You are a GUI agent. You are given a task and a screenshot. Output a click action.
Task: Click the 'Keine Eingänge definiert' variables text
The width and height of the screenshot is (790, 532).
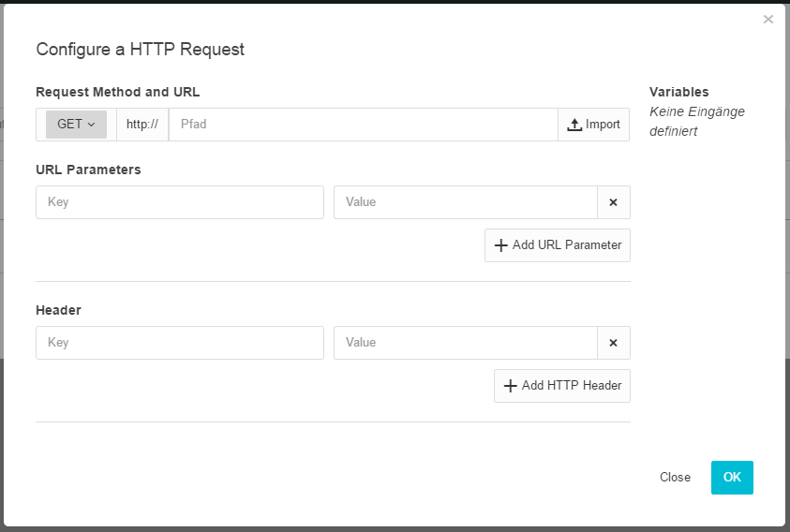coord(696,122)
